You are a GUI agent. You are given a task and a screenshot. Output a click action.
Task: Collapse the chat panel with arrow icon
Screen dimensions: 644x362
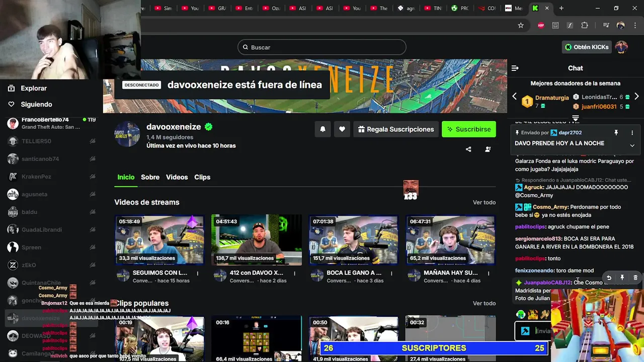515,68
